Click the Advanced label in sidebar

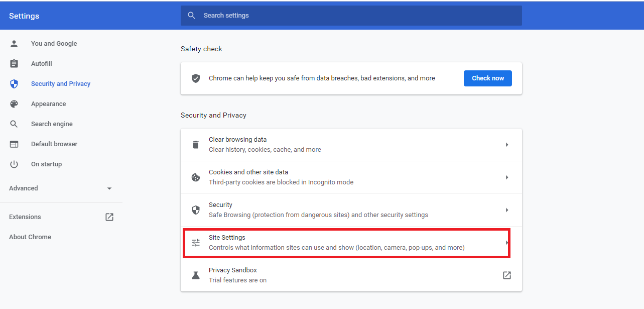(x=24, y=188)
